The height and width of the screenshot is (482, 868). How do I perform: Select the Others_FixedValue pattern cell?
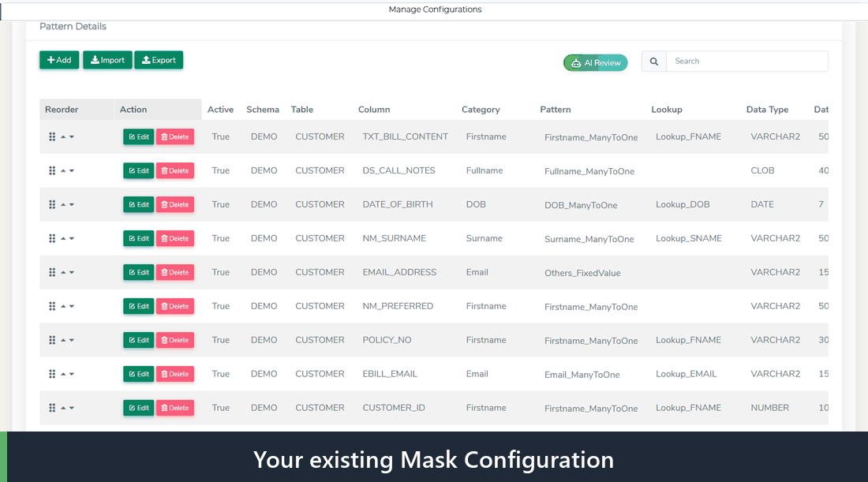pos(582,273)
